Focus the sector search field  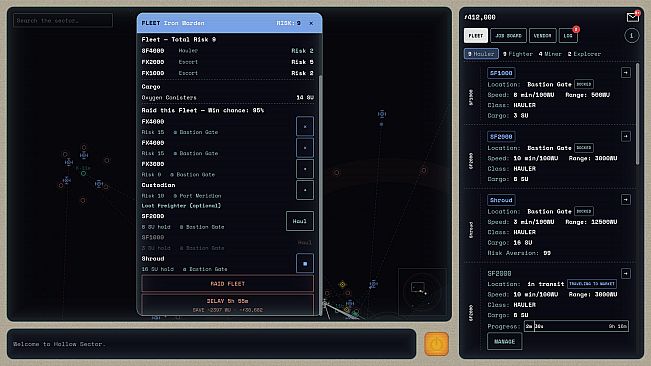pos(63,20)
